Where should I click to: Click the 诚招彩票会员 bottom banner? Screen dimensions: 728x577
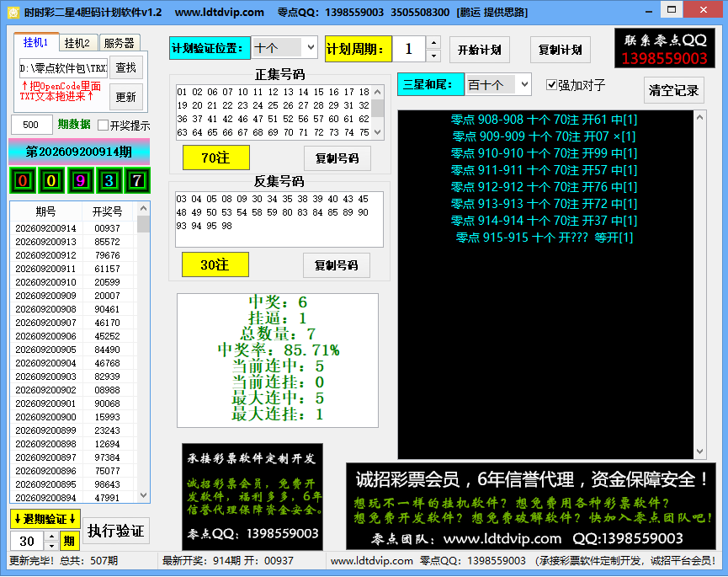click(x=531, y=506)
